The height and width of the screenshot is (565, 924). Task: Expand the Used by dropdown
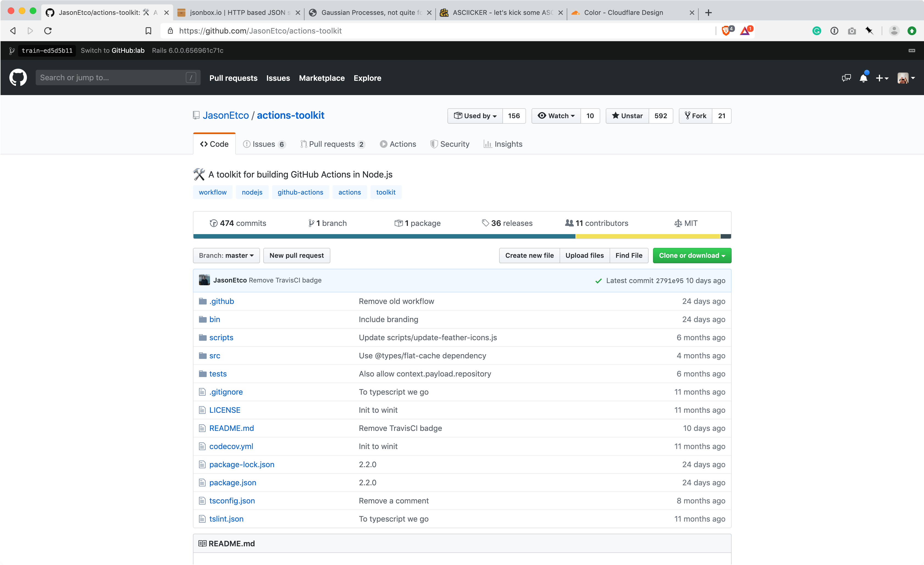tap(475, 116)
